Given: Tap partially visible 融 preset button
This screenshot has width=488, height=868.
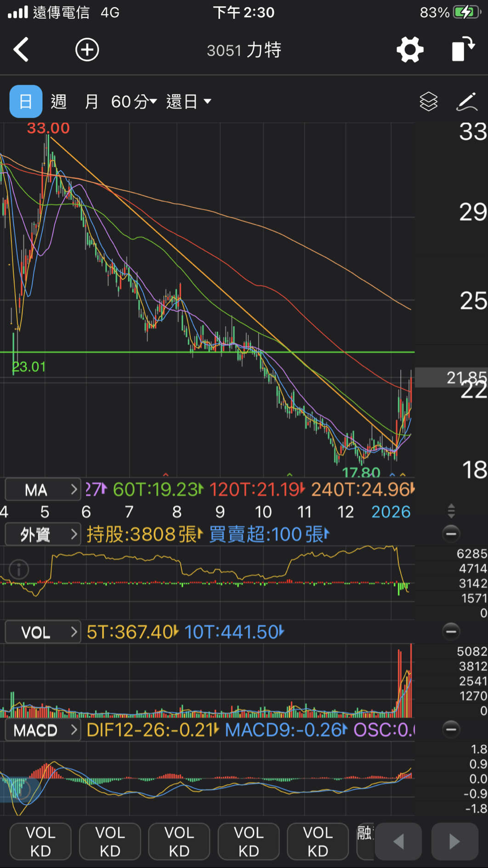Looking at the screenshot, I should (x=365, y=841).
